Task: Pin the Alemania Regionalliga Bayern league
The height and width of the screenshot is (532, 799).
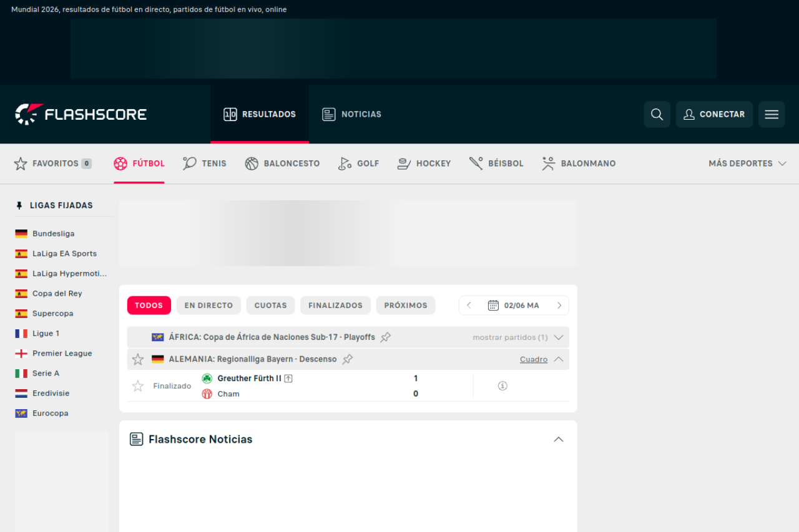Action: [x=348, y=359]
